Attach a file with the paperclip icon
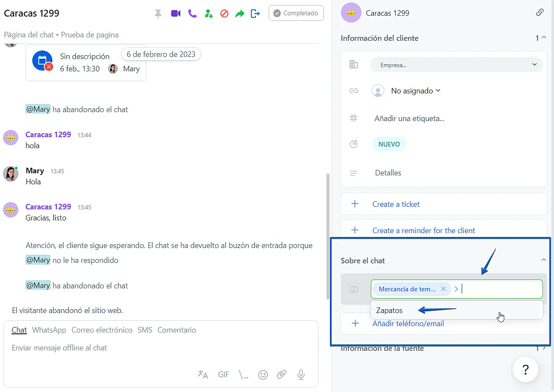This screenshot has height=392, width=554. [x=281, y=375]
